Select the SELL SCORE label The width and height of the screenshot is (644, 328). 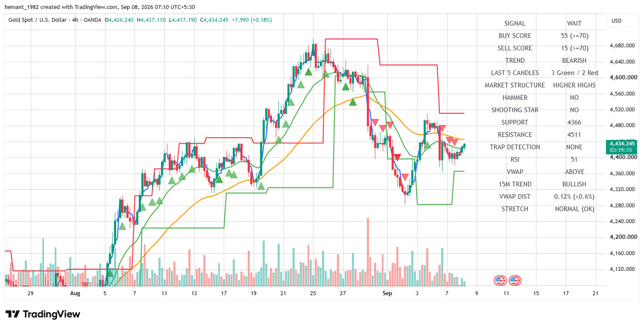515,48
